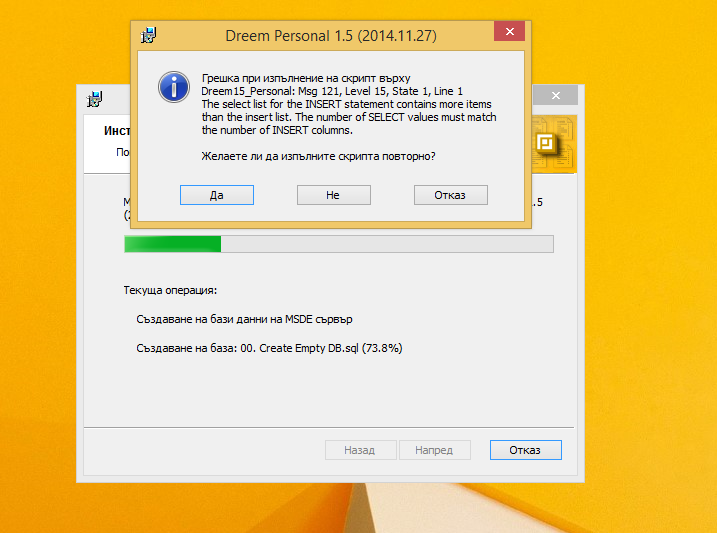The height and width of the screenshot is (533, 717).
Task: Click the yellow documents logo in the installer banner
Action: 554,144
